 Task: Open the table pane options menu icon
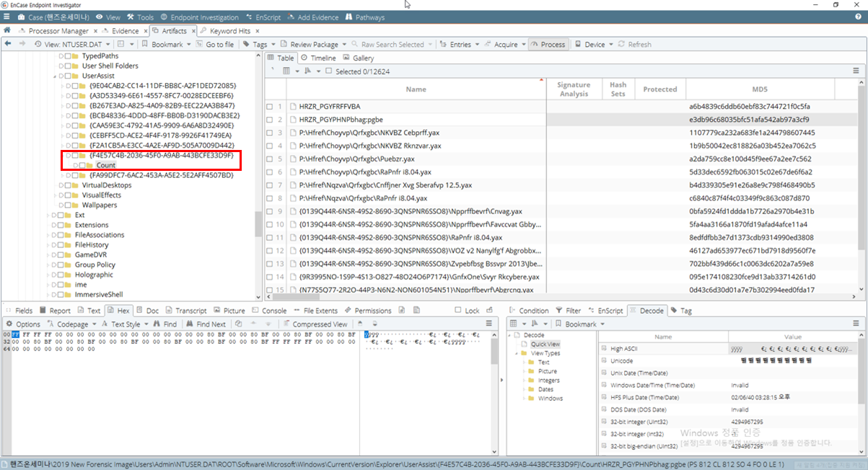(856, 71)
